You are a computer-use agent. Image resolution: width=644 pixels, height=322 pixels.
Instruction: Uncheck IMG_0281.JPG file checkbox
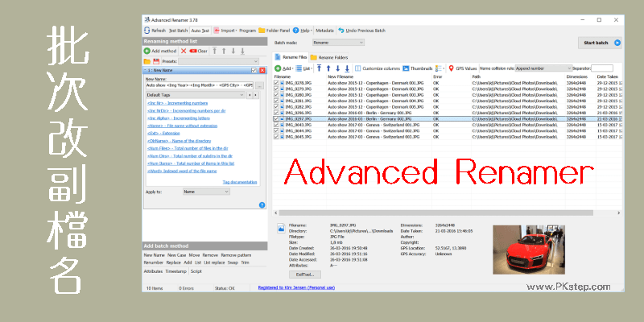[276, 101]
